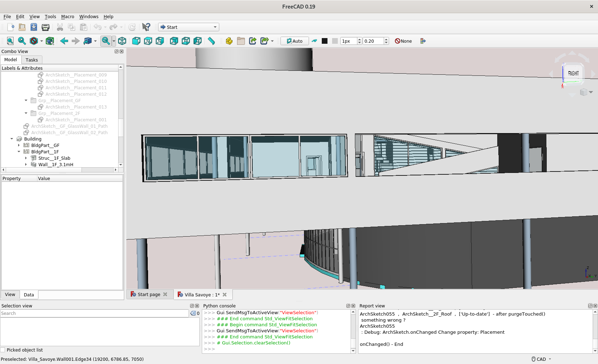The height and width of the screenshot is (364, 598).
Task: Click the Print icon
Action: tap(46, 27)
